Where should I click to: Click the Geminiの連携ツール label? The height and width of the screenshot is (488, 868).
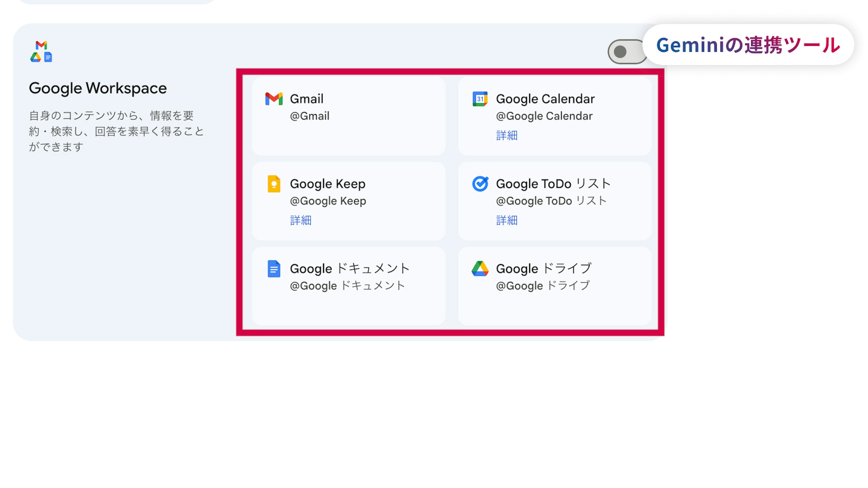point(748,45)
